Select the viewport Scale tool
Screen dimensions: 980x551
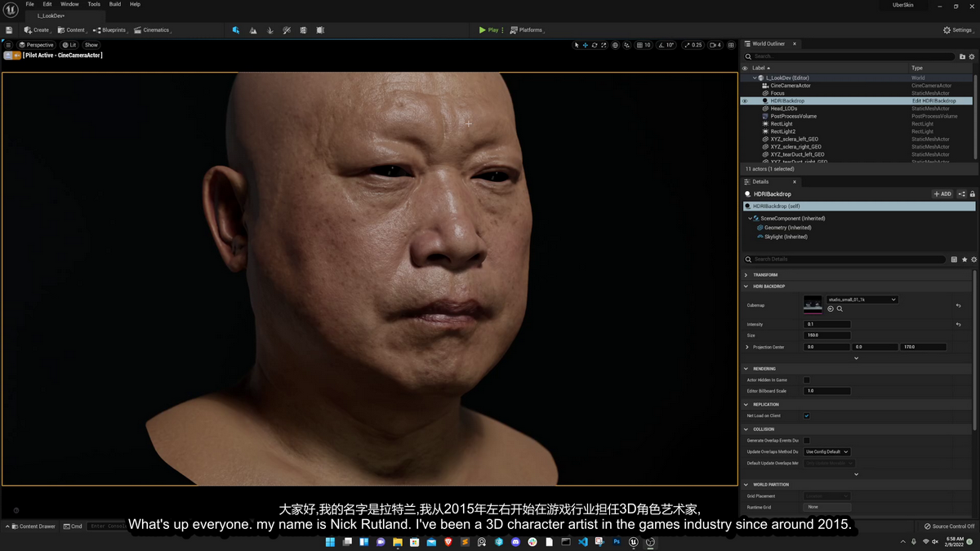(x=604, y=45)
